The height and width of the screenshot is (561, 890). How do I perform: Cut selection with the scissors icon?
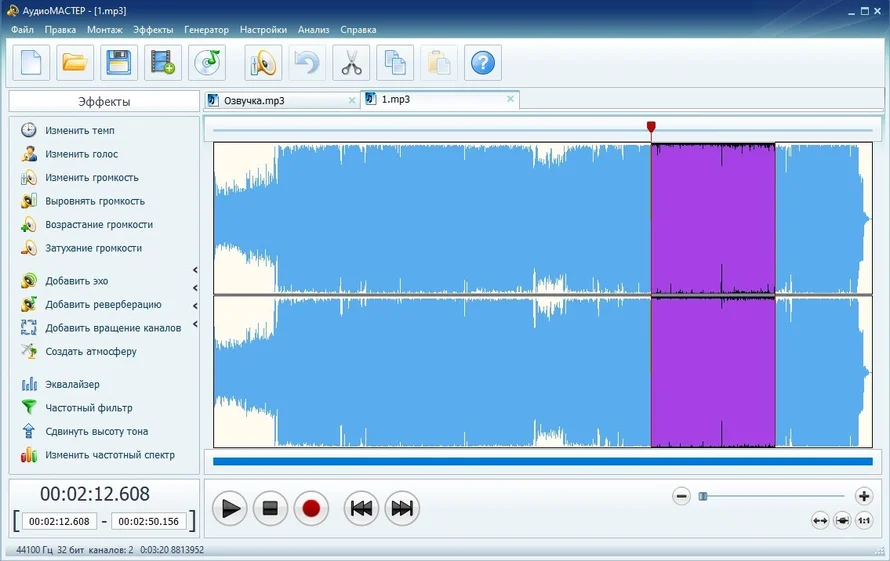[x=351, y=63]
